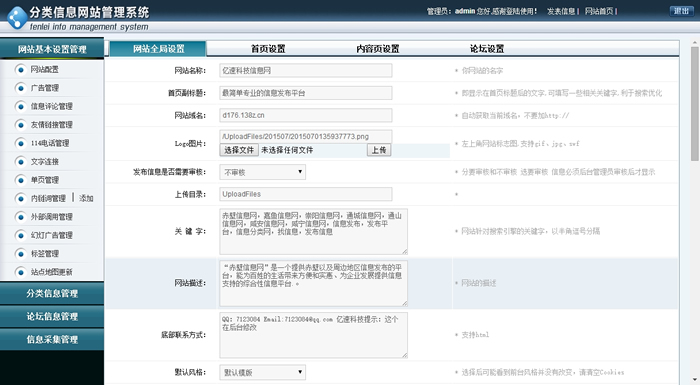Click bullet icon beside 网站配置
This screenshot has width=700, height=385.
point(20,70)
